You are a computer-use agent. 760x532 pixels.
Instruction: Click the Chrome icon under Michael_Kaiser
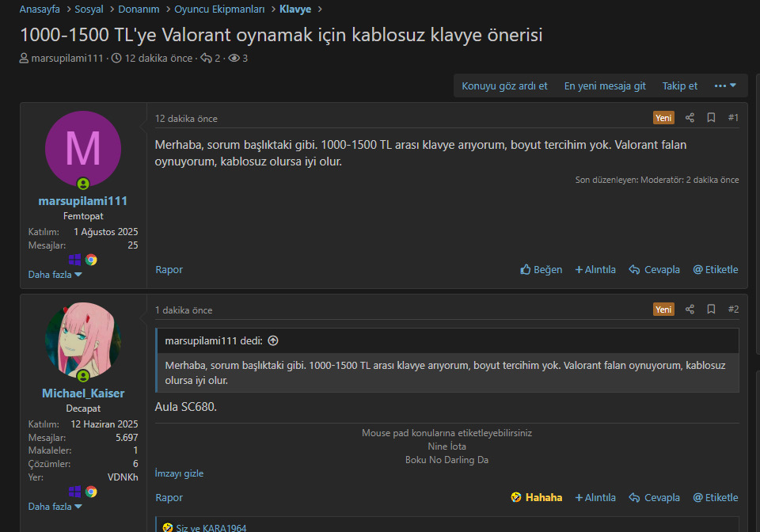pyautogui.click(x=91, y=492)
